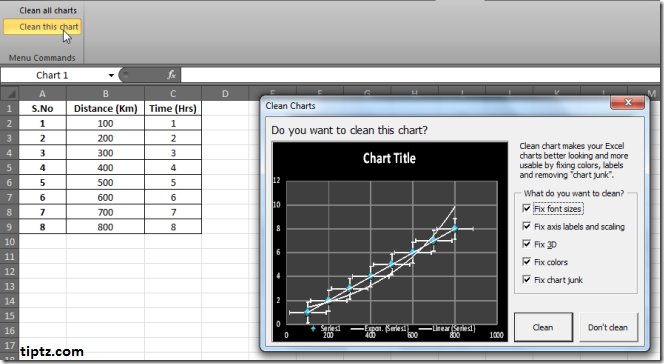Open the Name Box dropdown arrow

(x=111, y=75)
